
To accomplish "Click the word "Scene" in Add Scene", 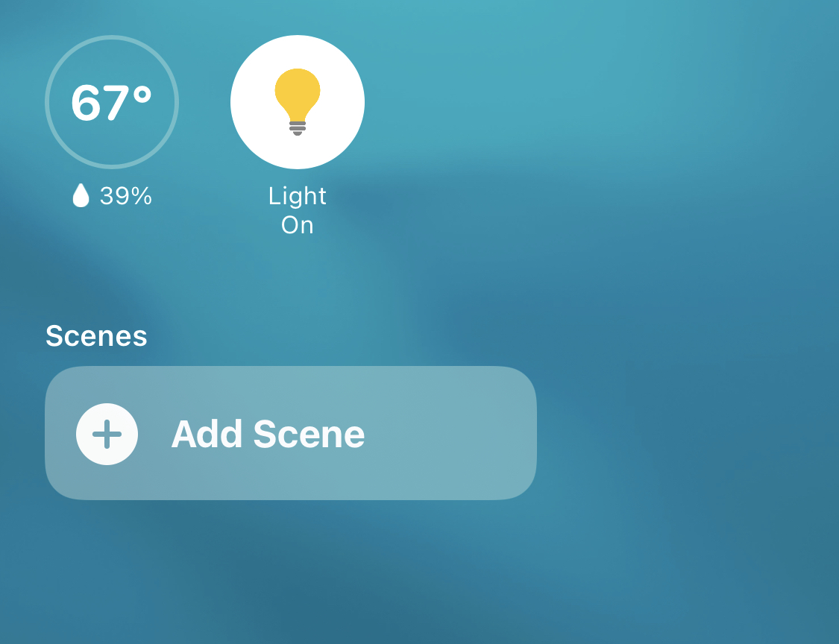I will [309, 434].
